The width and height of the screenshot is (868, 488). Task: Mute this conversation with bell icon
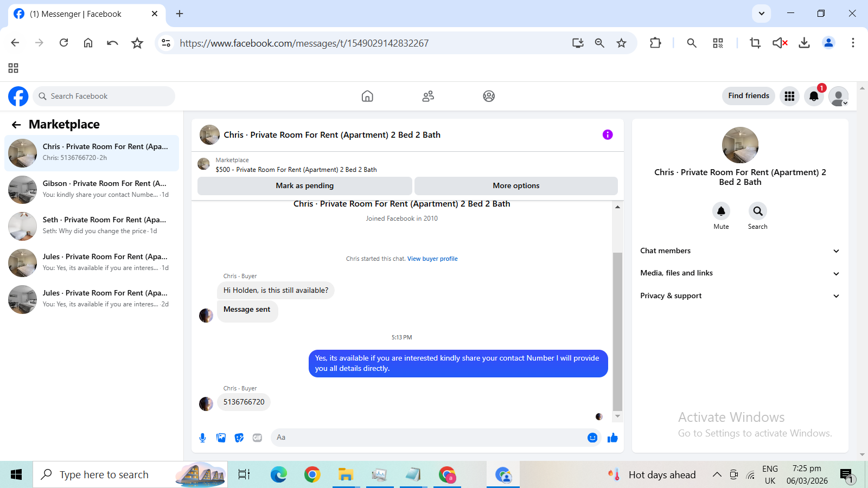click(721, 211)
